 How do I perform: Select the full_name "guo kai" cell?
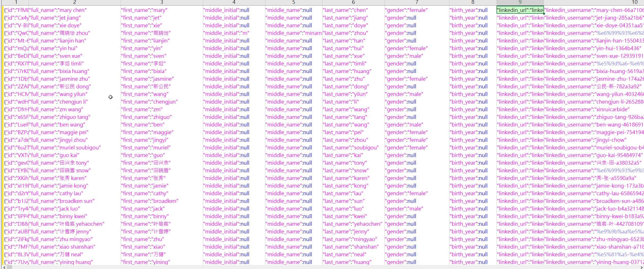click(75, 155)
